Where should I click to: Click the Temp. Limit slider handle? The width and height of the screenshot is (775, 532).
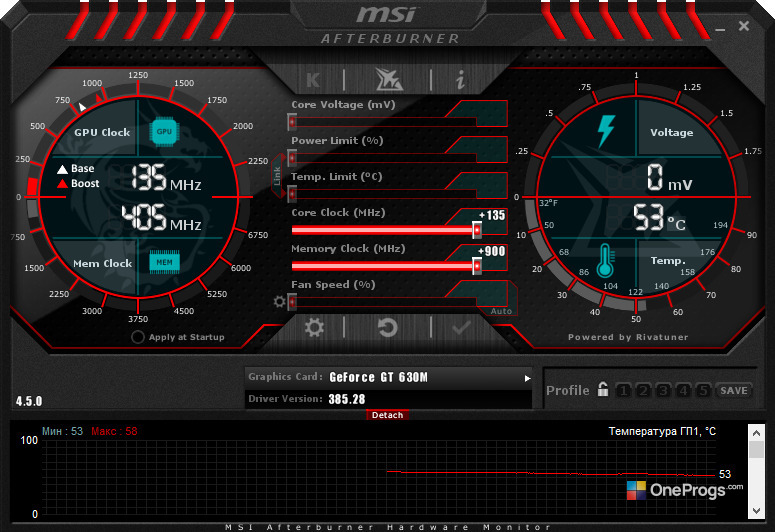(292, 194)
